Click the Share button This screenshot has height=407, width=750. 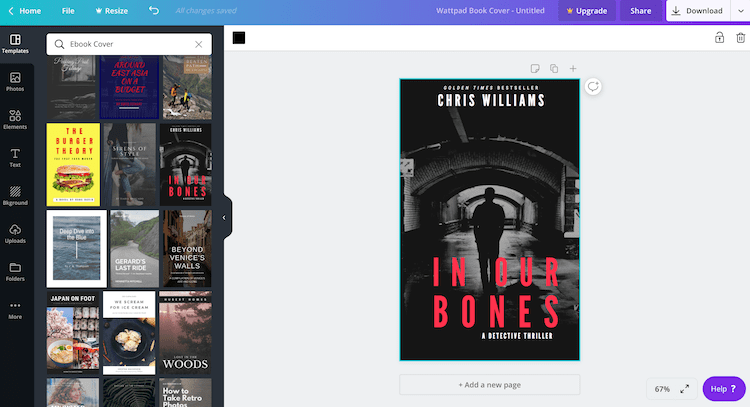pos(640,11)
